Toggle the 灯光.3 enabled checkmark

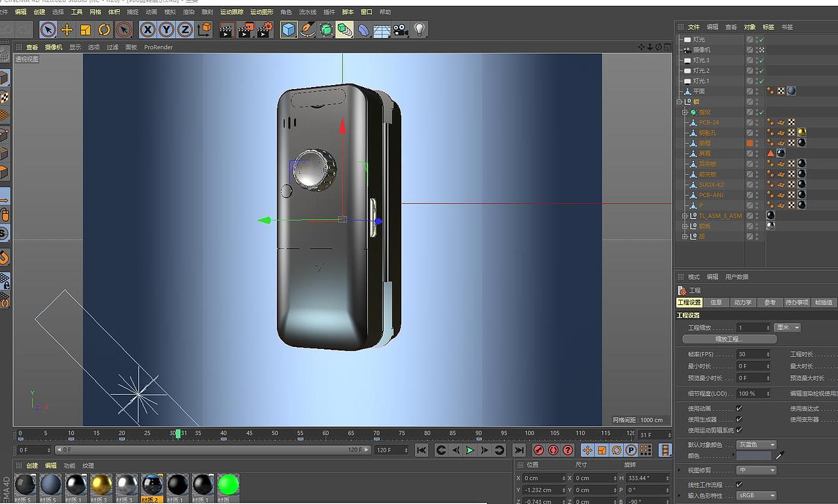click(x=762, y=60)
